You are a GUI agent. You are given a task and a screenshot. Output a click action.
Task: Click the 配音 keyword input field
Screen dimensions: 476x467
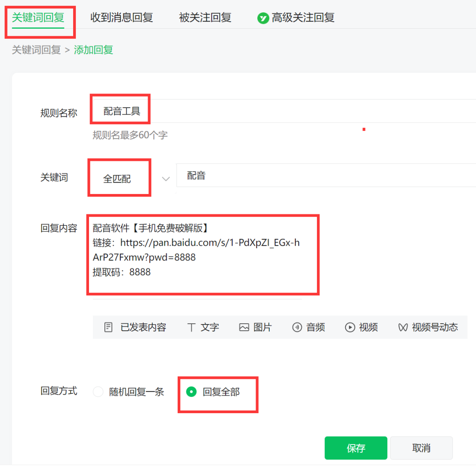[264, 175]
